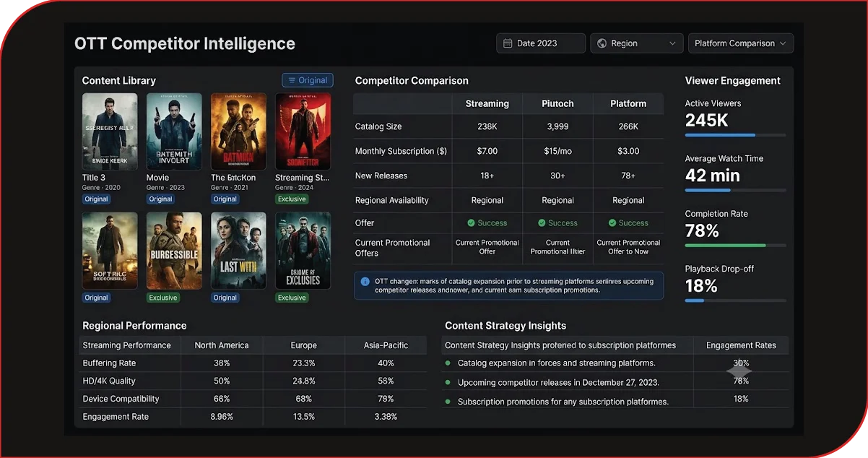Click the HD/4K Quality row label
The width and height of the screenshot is (868, 458).
(109, 381)
